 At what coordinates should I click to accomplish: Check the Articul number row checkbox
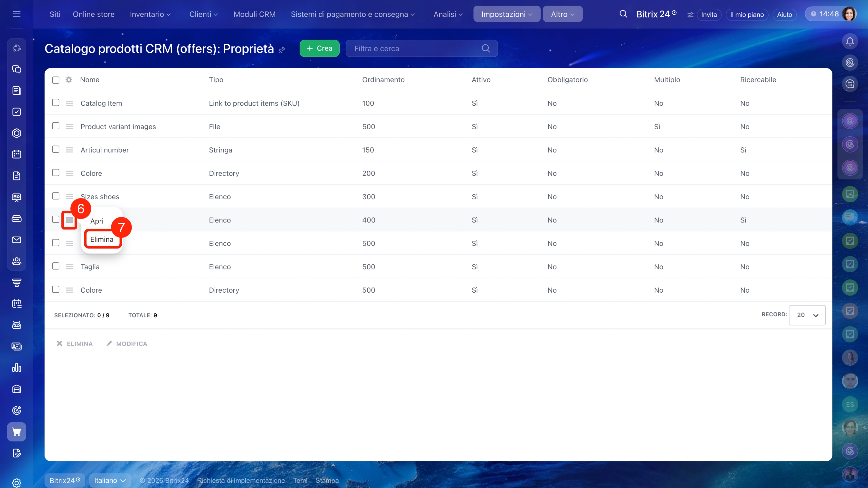click(x=56, y=149)
